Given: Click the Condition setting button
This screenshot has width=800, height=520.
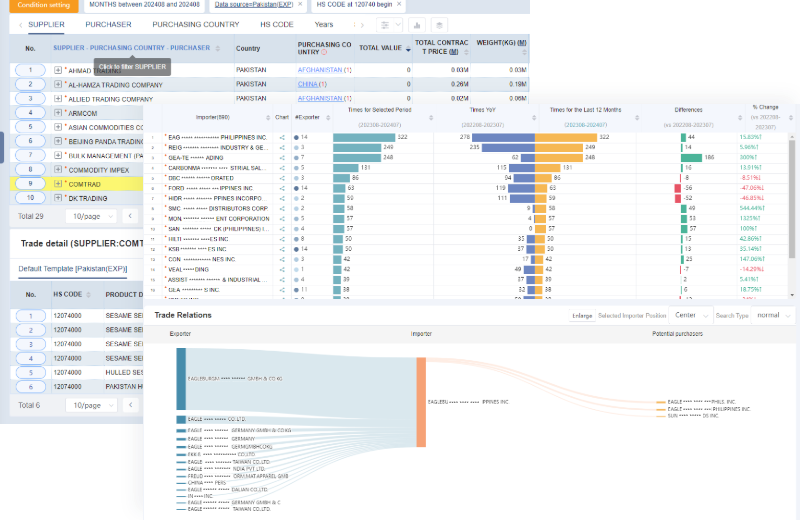Looking at the screenshot, I should tap(43, 5).
